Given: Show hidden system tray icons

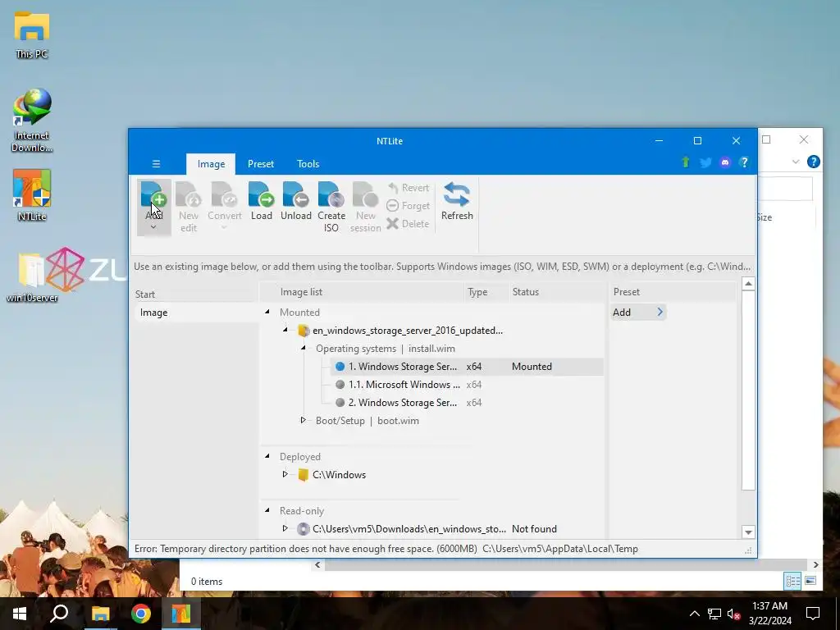Looking at the screenshot, I should (694, 614).
